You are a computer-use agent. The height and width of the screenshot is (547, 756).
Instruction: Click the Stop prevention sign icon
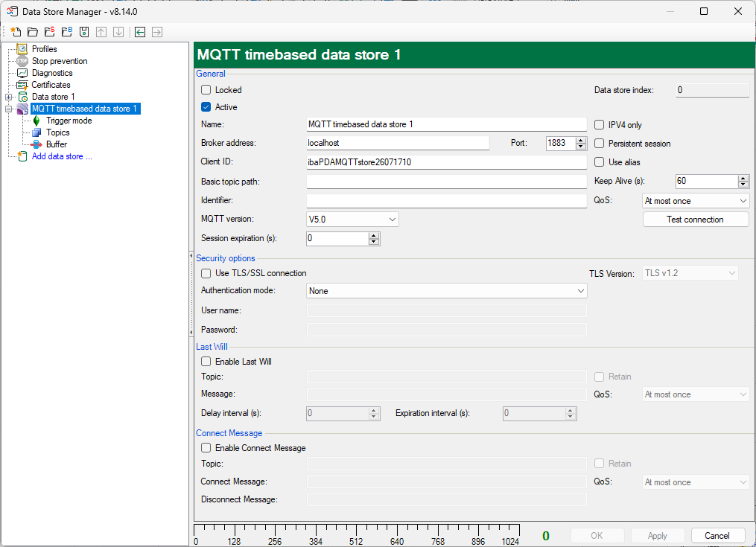pos(22,61)
